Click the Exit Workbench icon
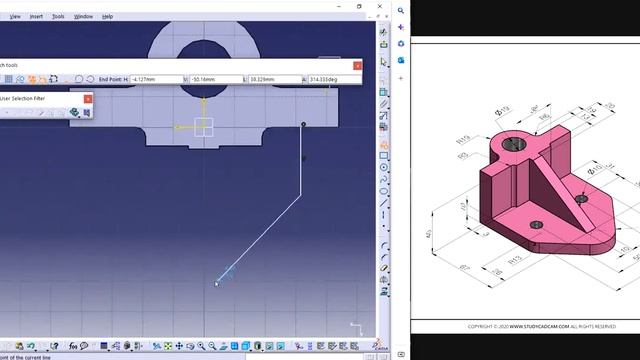This screenshot has width=640, height=360. coord(384,44)
